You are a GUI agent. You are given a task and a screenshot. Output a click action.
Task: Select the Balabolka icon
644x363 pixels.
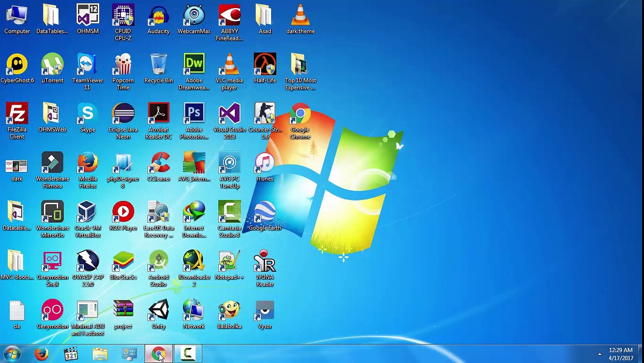pos(229,315)
